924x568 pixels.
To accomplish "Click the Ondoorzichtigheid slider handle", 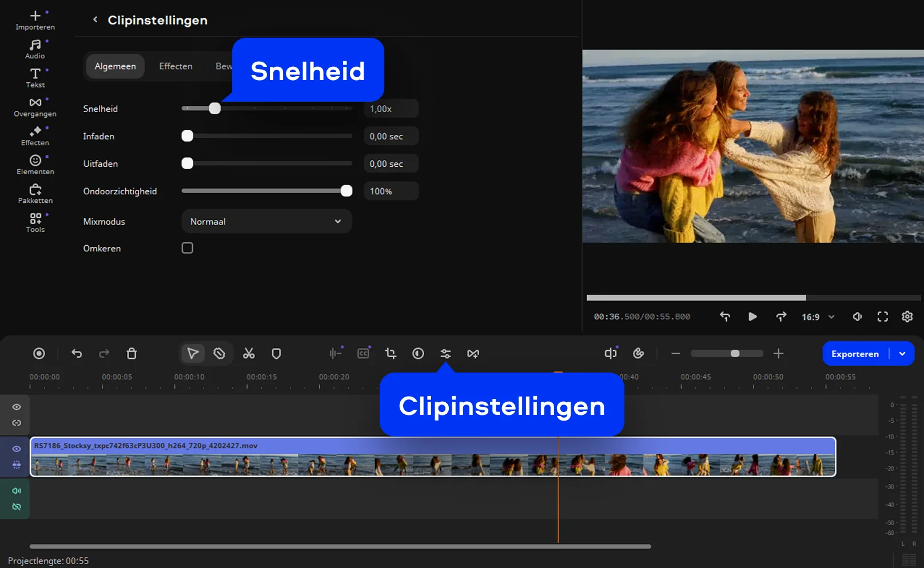I will click(x=346, y=191).
